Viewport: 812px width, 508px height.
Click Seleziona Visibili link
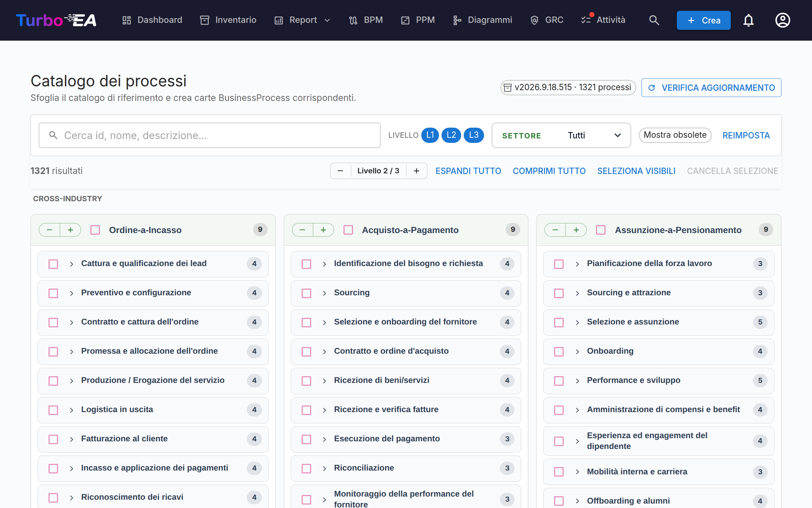pos(636,171)
